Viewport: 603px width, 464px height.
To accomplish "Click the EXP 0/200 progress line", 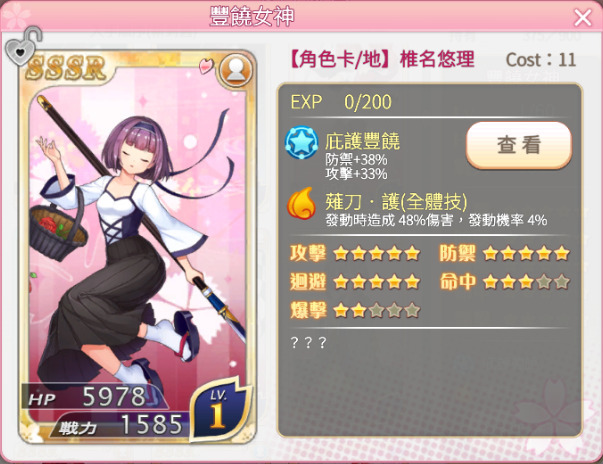I will (x=341, y=102).
